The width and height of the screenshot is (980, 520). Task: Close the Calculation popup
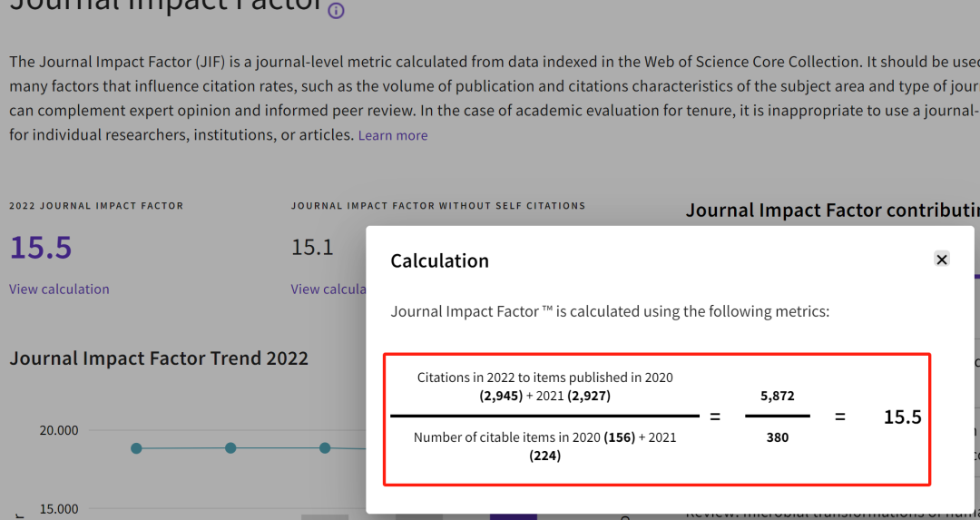[x=941, y=259]
